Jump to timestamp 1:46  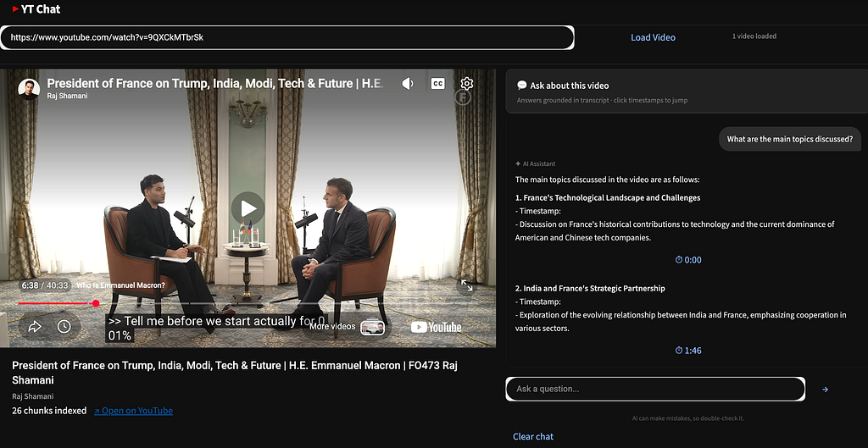click(x=688, y=351)
